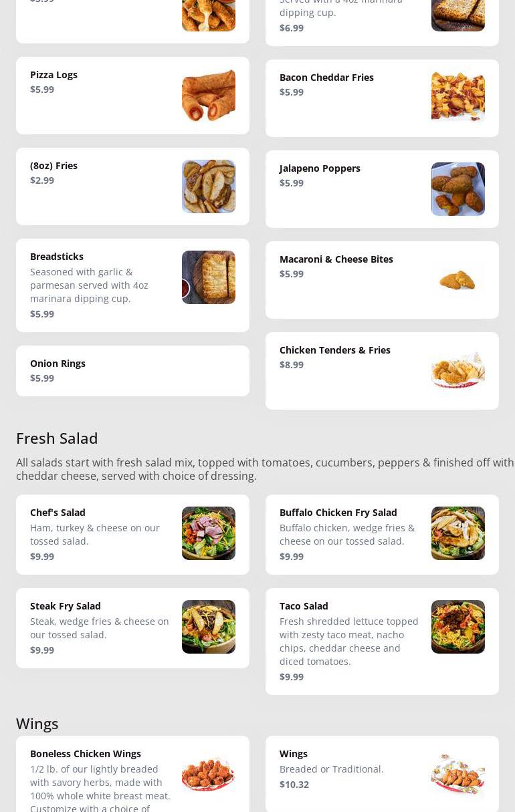Open the Breadsticks item photo
515x812 pixels.
[x=208, y=277]
